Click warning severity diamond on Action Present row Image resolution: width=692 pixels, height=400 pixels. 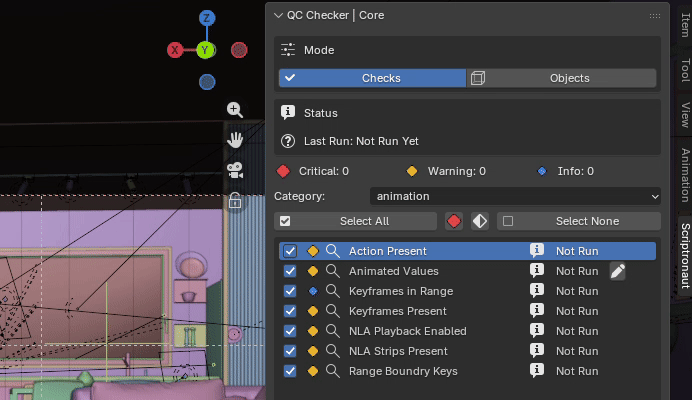pyautogui.click(x=312, y=251)
